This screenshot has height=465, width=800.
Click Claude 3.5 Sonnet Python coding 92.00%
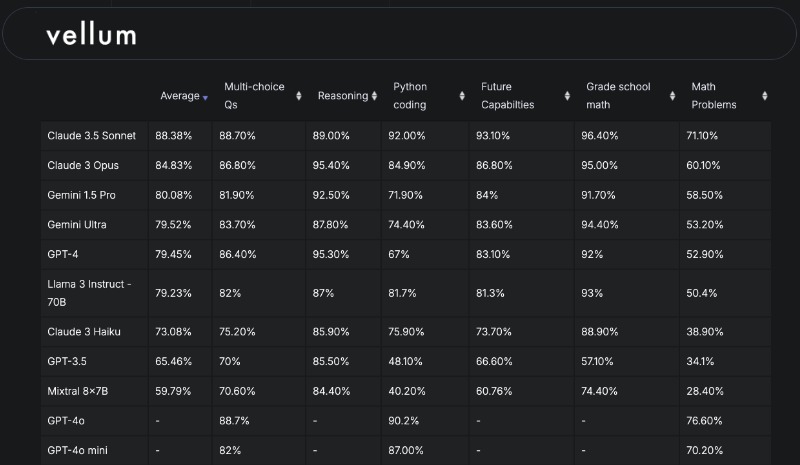click(407, 136)
